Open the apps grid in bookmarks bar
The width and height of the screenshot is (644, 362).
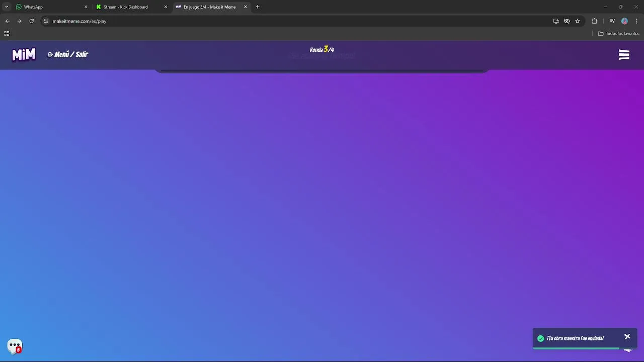[7, 34]
